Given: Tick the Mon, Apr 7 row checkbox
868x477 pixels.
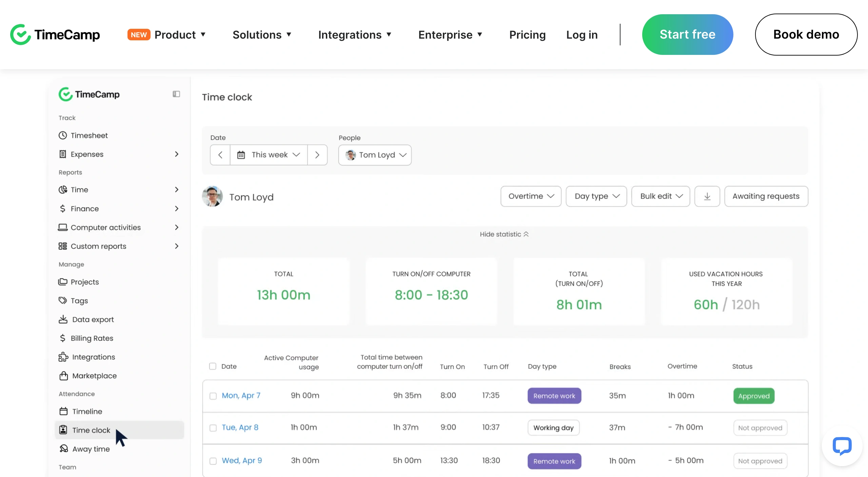Looking at the screenshot, I should tap(213, 396).
